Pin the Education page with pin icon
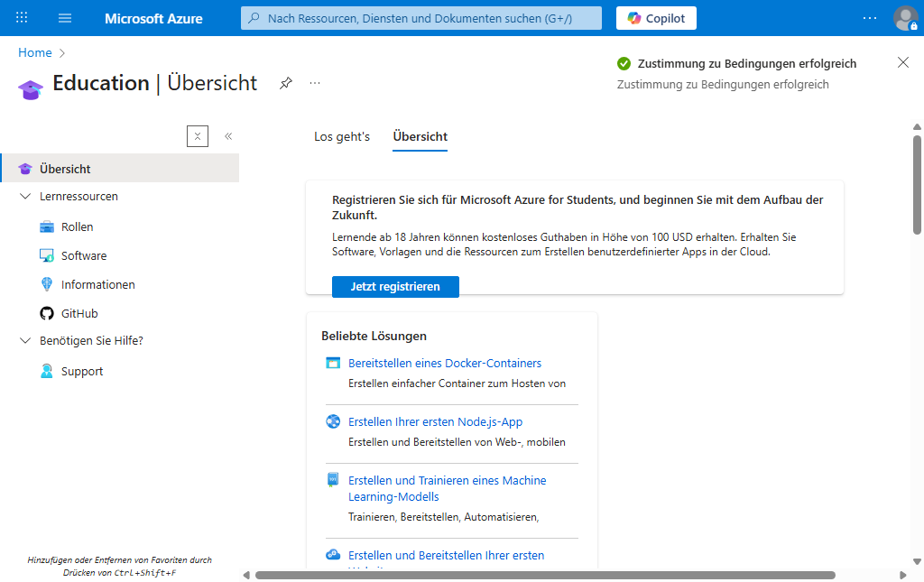 pyautogui.click(x=286, y=83)
